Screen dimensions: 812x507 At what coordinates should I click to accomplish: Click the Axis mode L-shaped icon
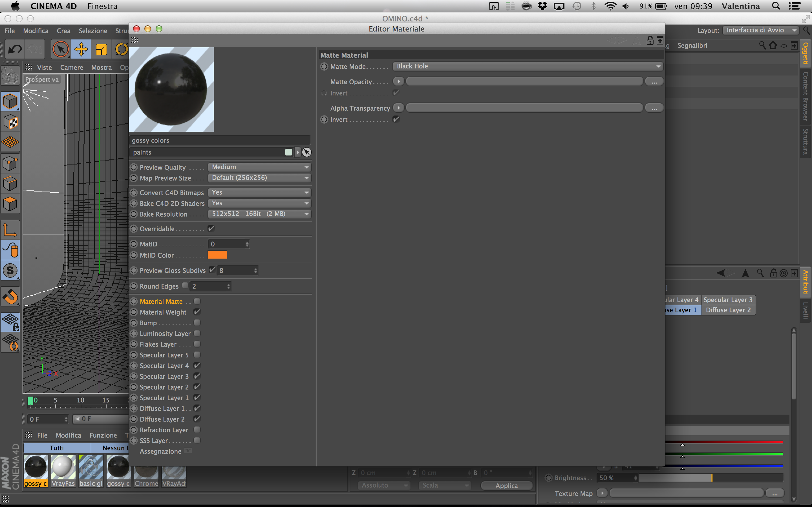coord(10,230)
